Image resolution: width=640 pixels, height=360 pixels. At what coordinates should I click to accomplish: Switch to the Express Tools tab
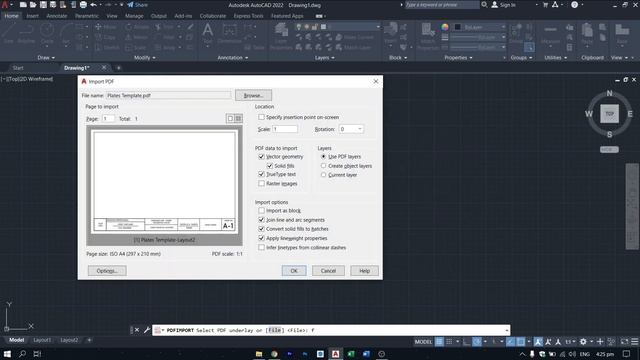coord(248,16)
